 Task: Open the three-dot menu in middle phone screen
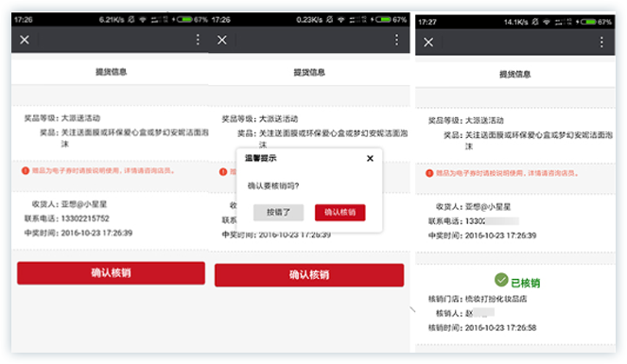[x=396, y=39]
